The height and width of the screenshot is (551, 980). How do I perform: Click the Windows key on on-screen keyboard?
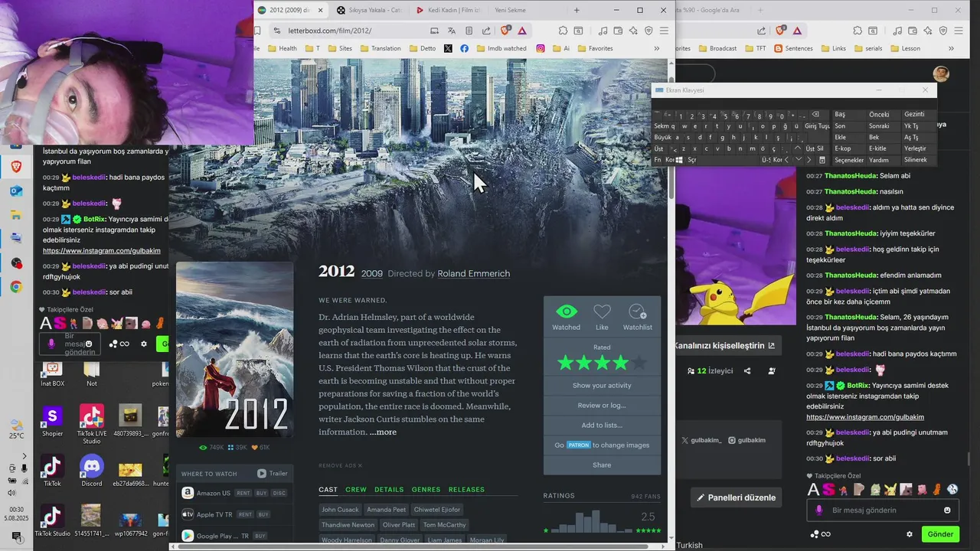tap(679, 160)
